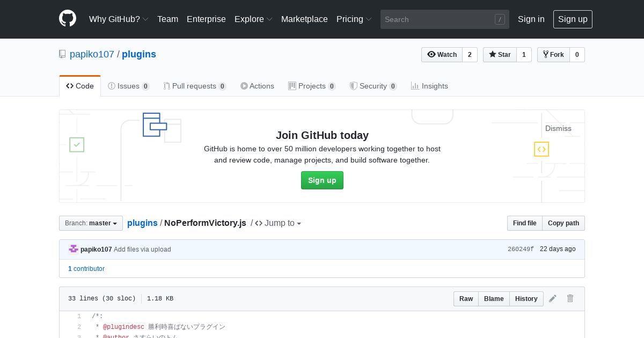The height and width of the screenshot is (338, 644).
Task: Click the code brackets icon before Jump to
Action: [x=259, y=223]
